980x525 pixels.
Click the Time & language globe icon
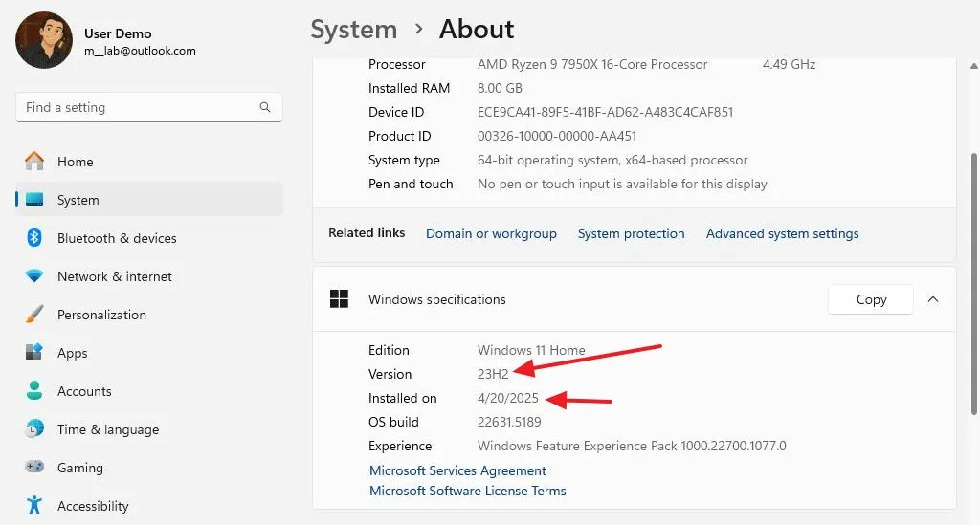click(34, 428)
